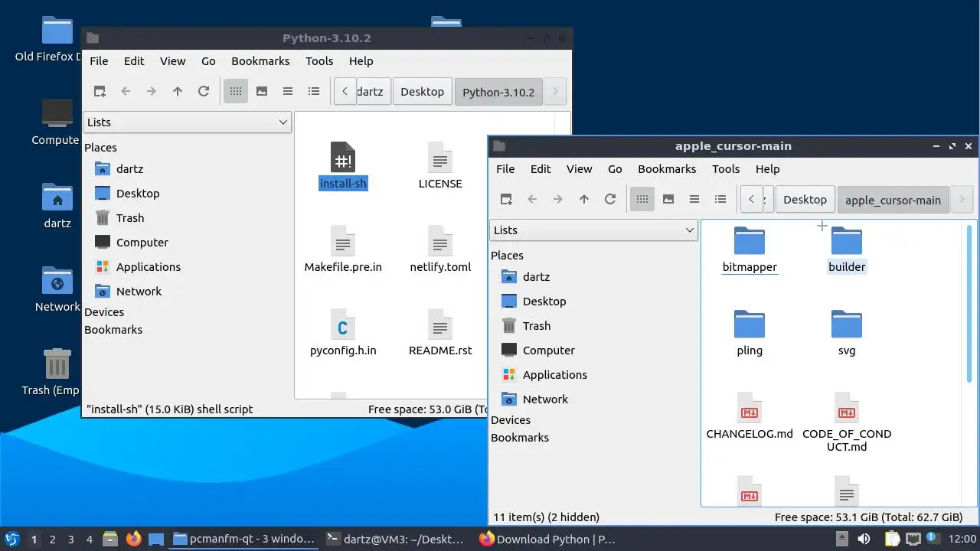Click apple_cursor-main path button
Image resolution: width=980 pixels, height=551 pixels.
893,199
